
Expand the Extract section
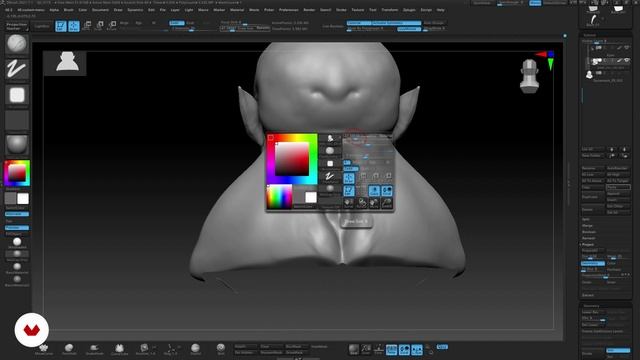588,295
